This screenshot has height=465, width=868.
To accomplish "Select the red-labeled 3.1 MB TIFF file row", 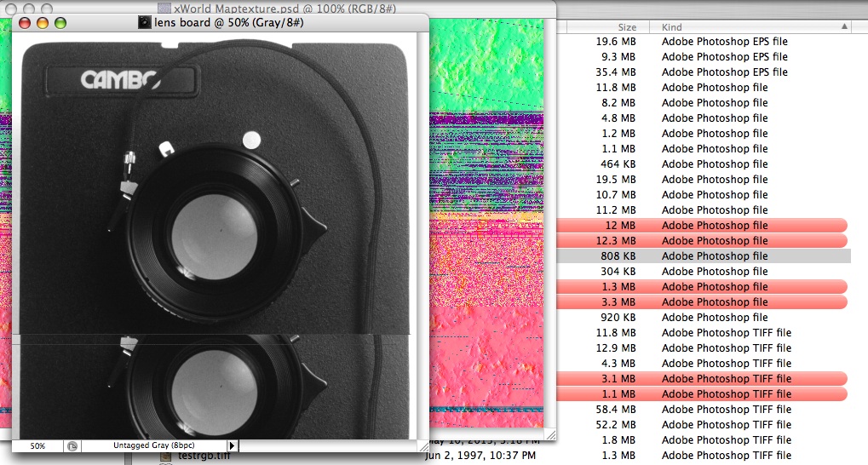I will pos(702,379).
